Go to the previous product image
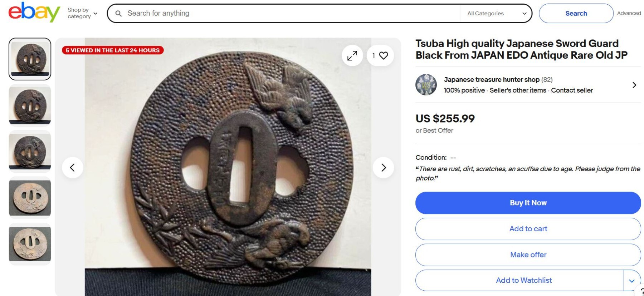The width and height of the screenshot is (644, 296). click(72, 167)
